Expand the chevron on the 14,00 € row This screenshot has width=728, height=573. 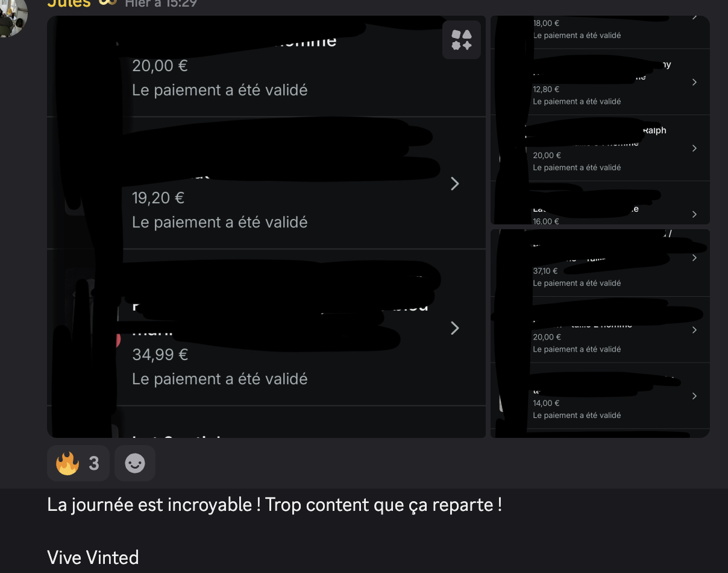[x=694, y=396]
